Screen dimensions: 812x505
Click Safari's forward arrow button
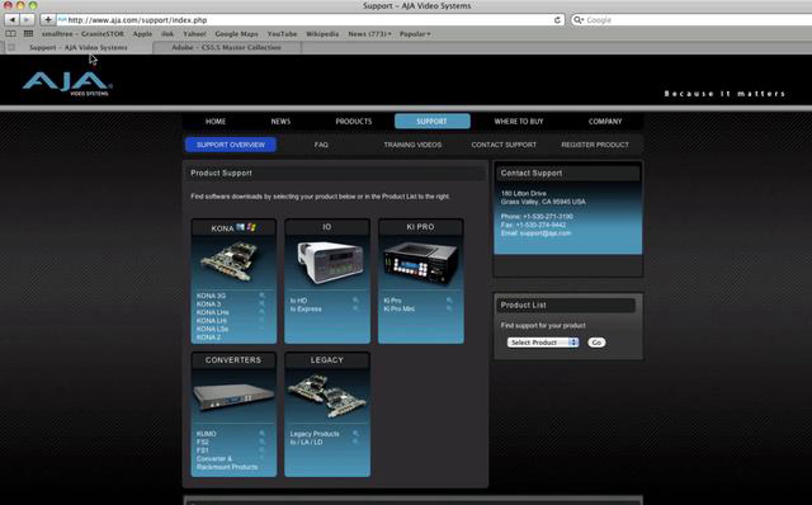pyautogui.click(x=27, y=20)
